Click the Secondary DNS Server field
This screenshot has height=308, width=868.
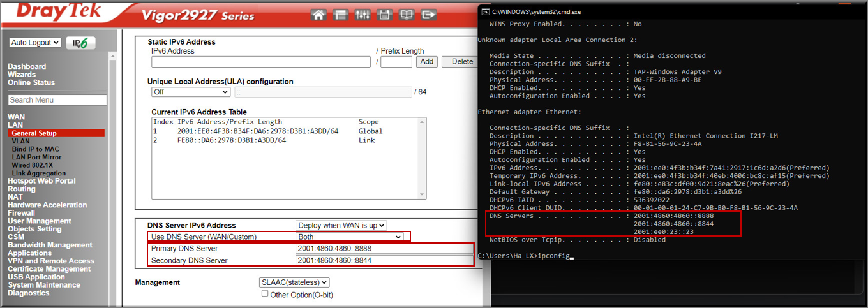384,260
